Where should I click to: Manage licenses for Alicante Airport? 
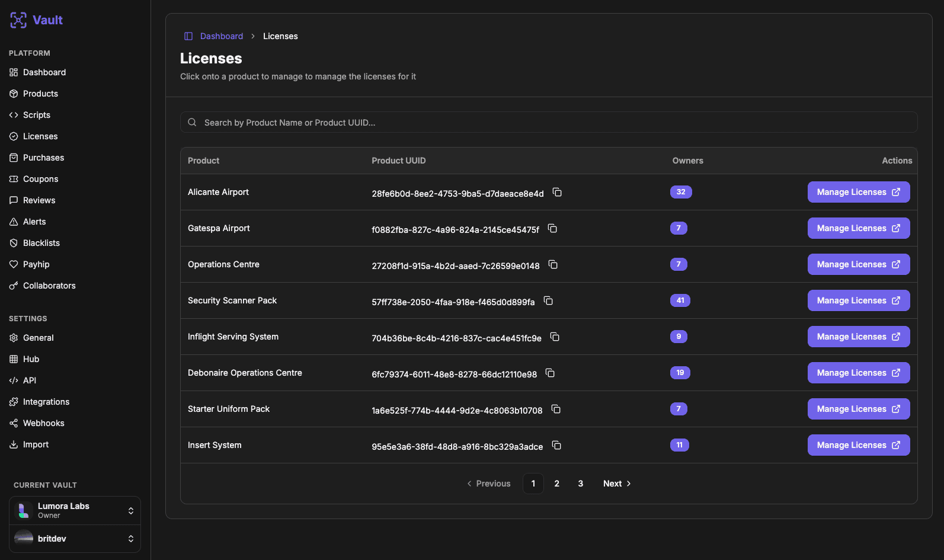tap(859, 192)
